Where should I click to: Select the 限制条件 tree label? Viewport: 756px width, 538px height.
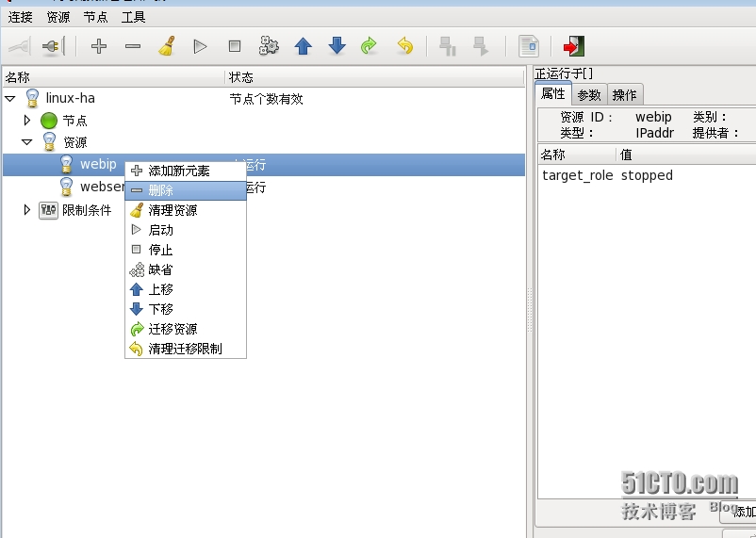87,210
